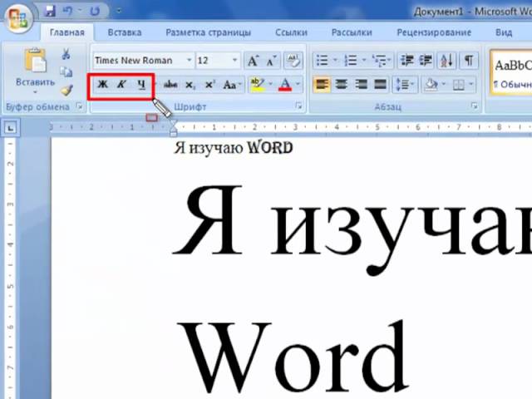Open the Рецензирование tab

pyautogui.click(x=434, y=32)
